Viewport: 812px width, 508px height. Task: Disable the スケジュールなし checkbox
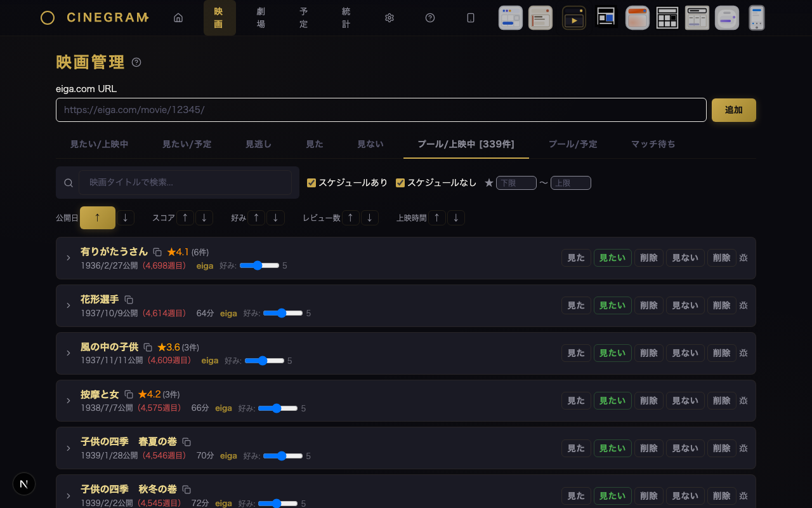(400, 182)
